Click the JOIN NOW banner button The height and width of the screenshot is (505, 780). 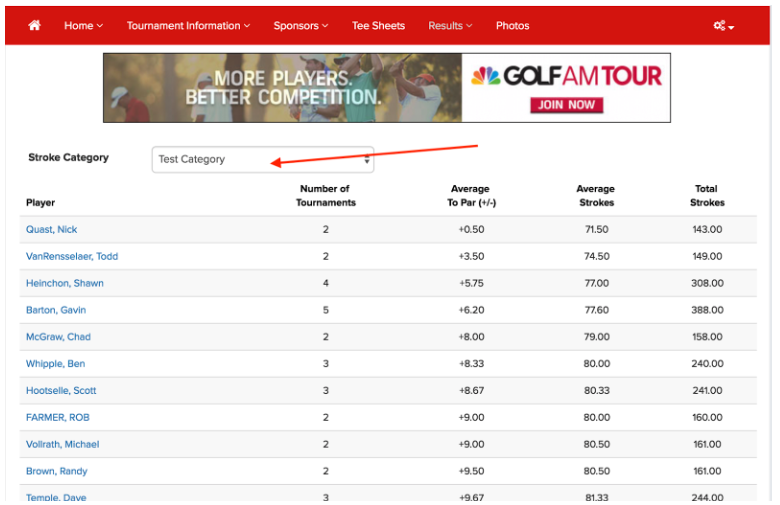(566, 105)
